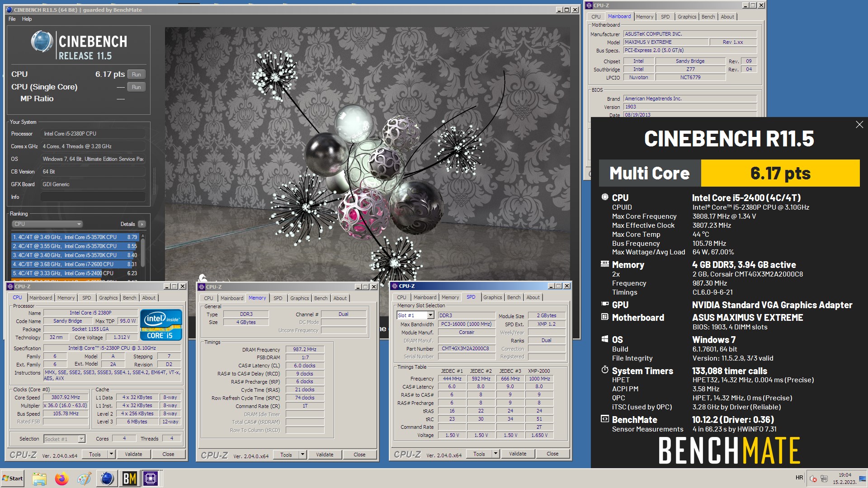The height and width of the screenshot is (488, 868).
Task: Click the Max Bandwidth PC3-16000 field
Action: [467, 324]
